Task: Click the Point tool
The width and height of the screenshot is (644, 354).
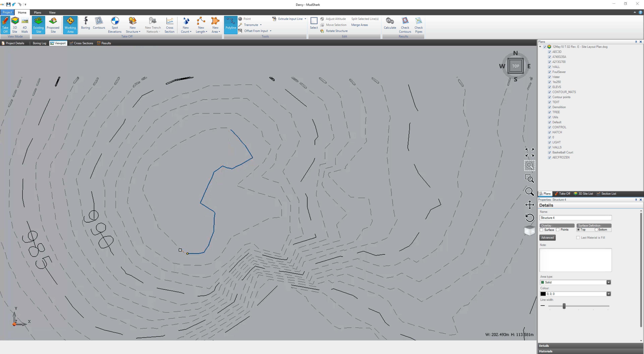Action: pyautogui.click(x=244, y=19)
